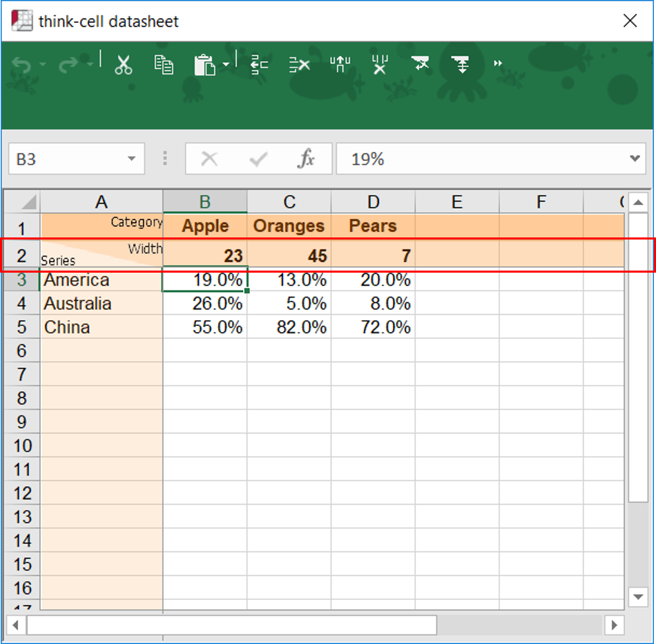Click the Enter (checkmark) button beside the formula bar

258,158
